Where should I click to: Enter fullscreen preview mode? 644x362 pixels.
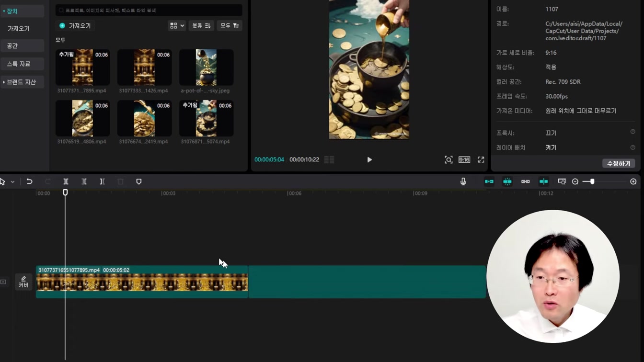pos(481,159)
